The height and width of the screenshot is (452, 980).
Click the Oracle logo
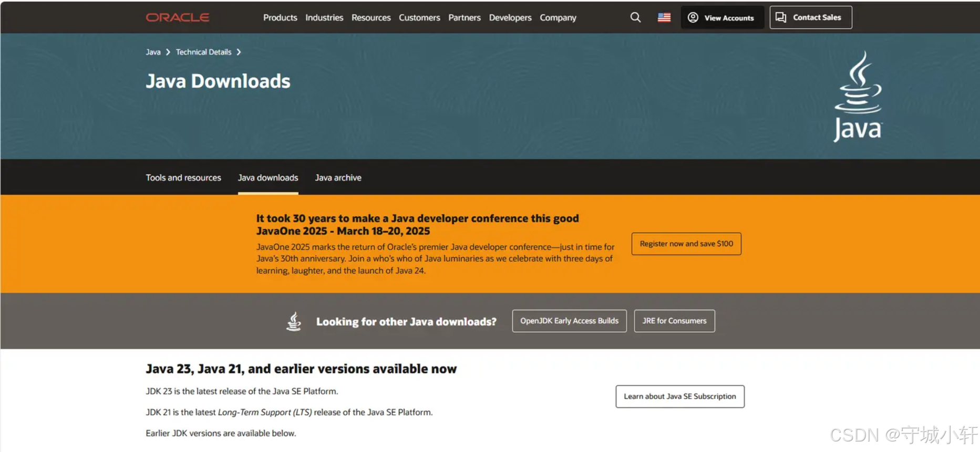(x=178, y=17)
